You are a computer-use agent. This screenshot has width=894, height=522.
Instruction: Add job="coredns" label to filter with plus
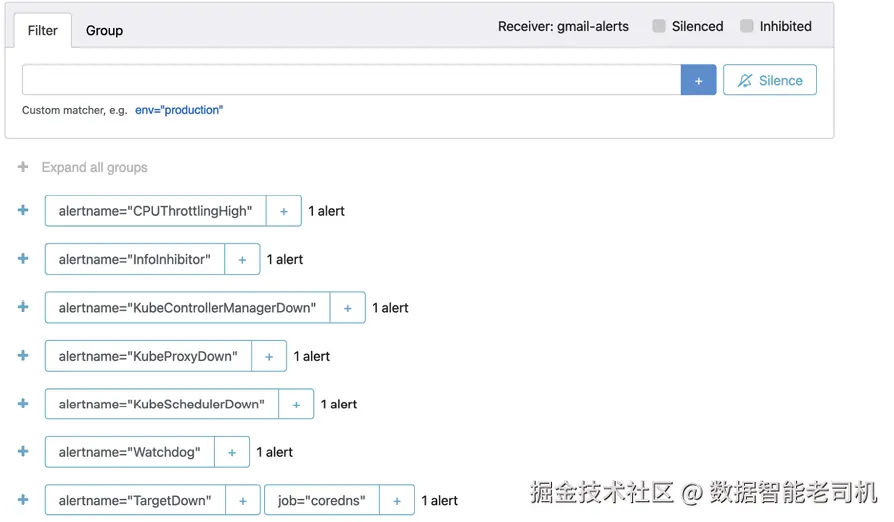(x=397, y=500)
